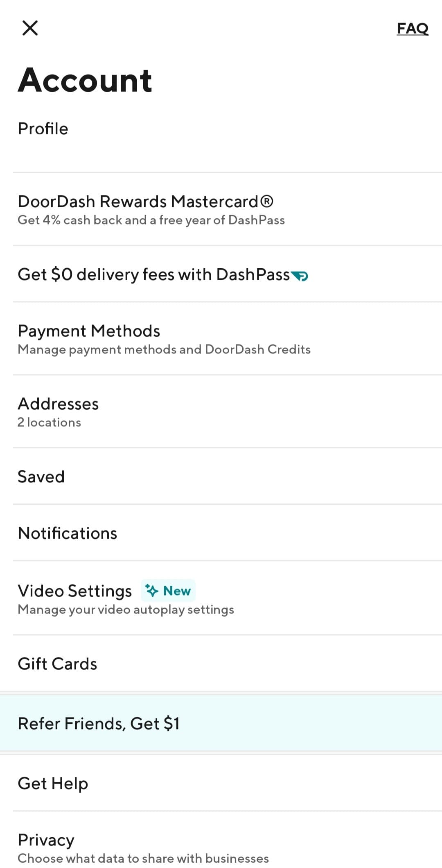This screenshot has width=442, height=868.
Task: Tap Manage payment methods and DoorDash Credits
Action: point(164,350)
